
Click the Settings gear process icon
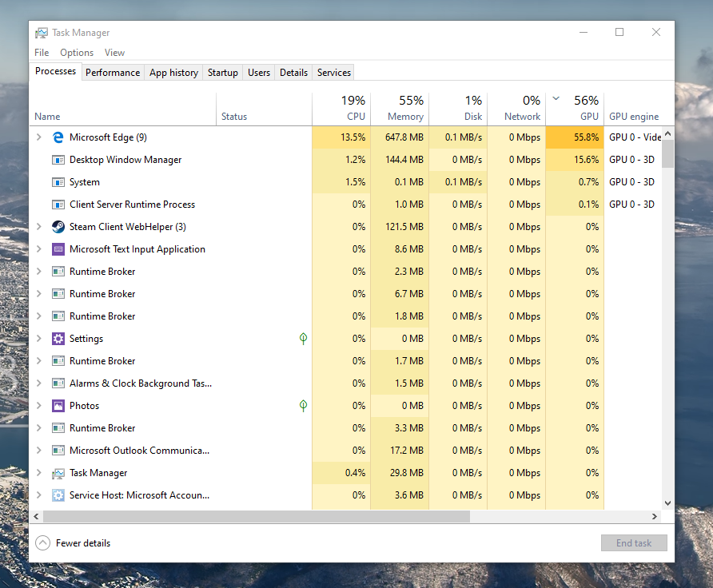coord(58,339)
